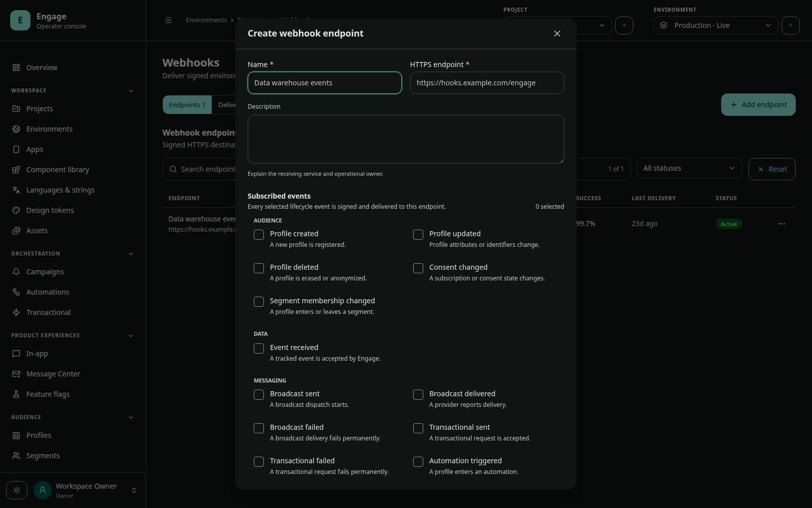Image resolution: width=812 pixels, height=508 pixels.
Task: Select the Campaigns bell icon
Action: click(16, 272)
